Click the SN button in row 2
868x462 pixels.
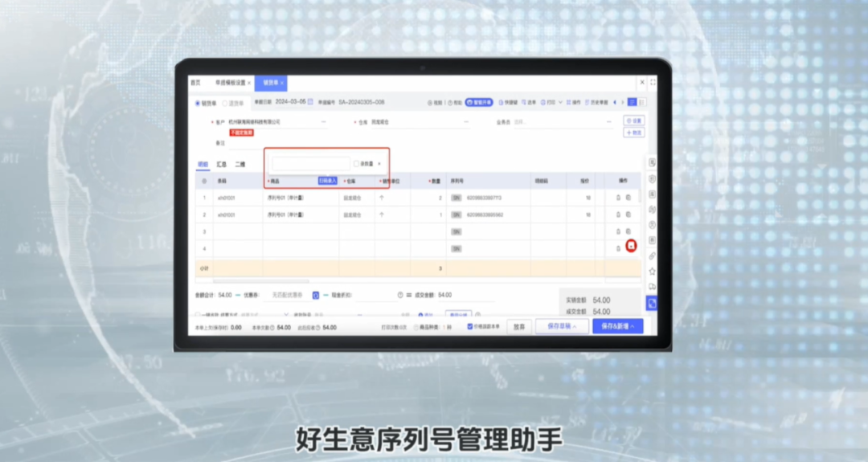click(x=457, y=215)
